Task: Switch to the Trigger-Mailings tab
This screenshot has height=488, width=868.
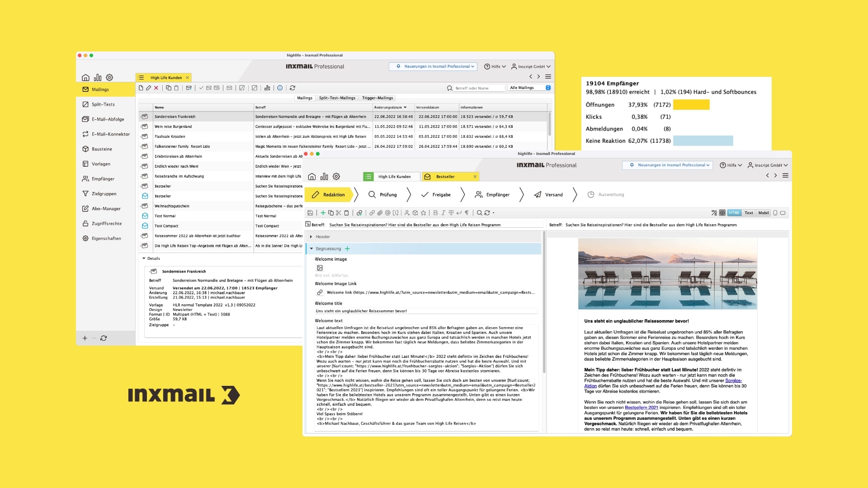Action: (x=377, y=98)
